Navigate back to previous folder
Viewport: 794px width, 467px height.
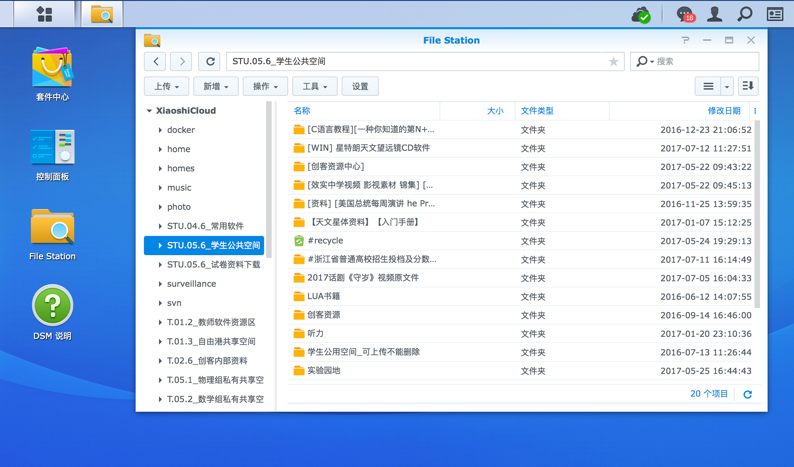click(x=157, y=62)
